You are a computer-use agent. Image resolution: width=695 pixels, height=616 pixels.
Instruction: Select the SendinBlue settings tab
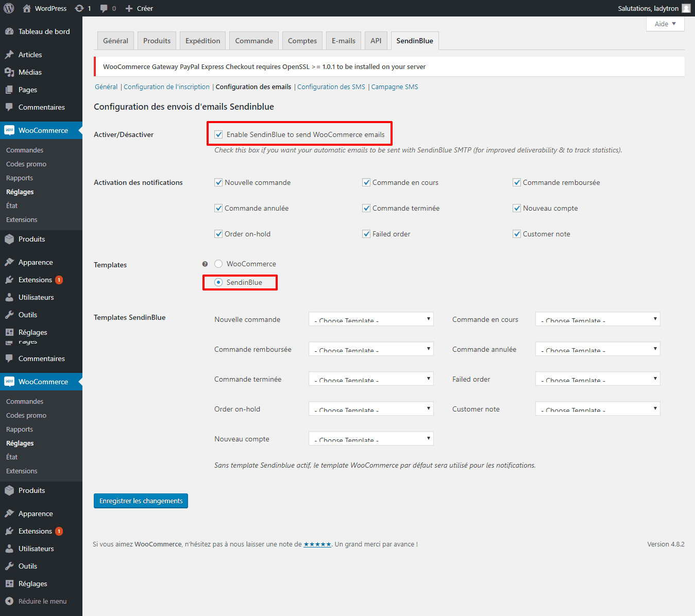[415, 41]
